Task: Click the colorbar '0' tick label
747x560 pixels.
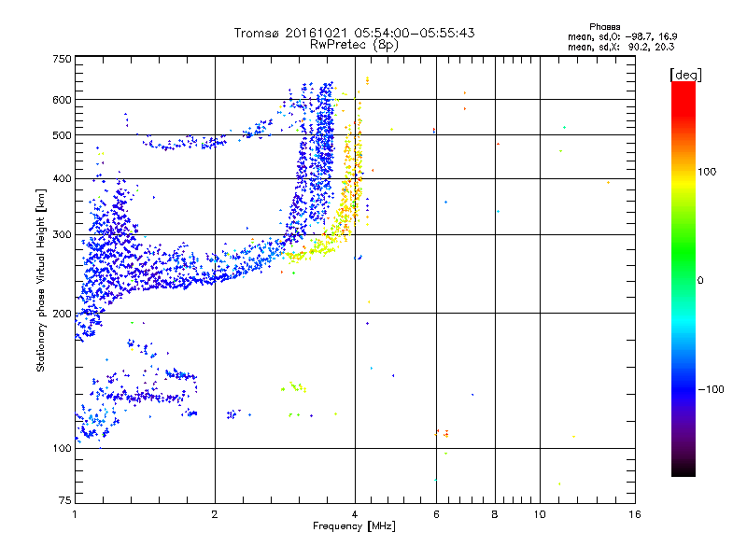Action: pyautogui.click(x=700, y=280)
